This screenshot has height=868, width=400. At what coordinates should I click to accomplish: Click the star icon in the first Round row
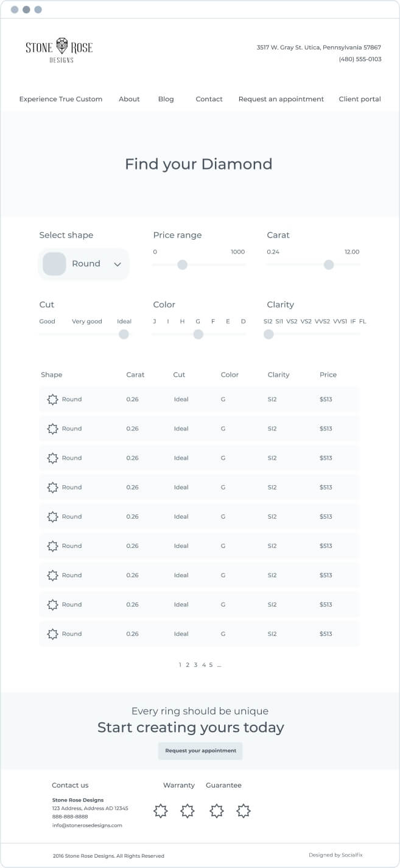[53, 399]
